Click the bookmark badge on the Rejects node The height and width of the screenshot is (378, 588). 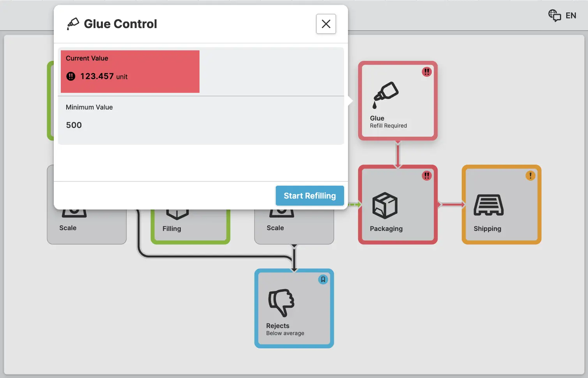[x=323, y=279]
